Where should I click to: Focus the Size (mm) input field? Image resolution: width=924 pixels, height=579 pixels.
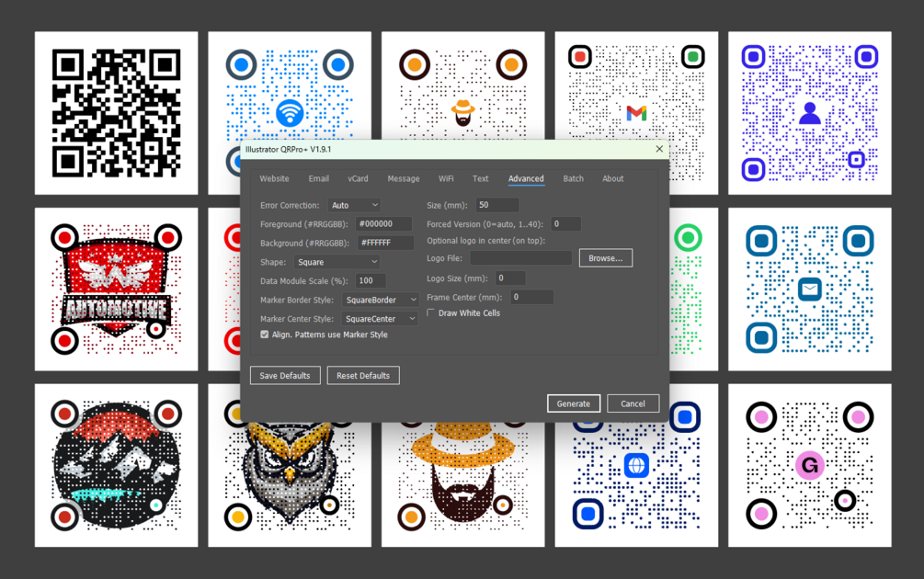tap(497, 205)
